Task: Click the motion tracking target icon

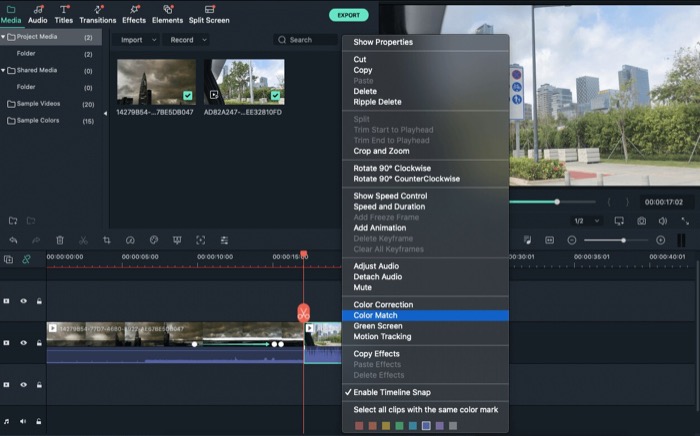Action: point(201,240)
